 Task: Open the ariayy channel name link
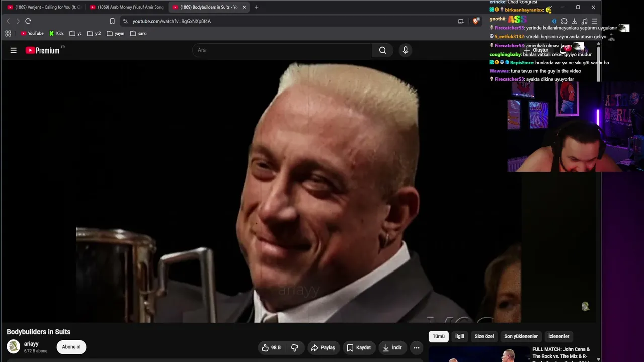pos(31,344)
